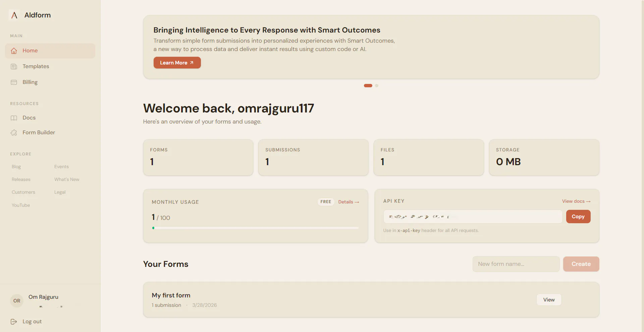Click the Aldform logo icon

[x=14, y=15]
